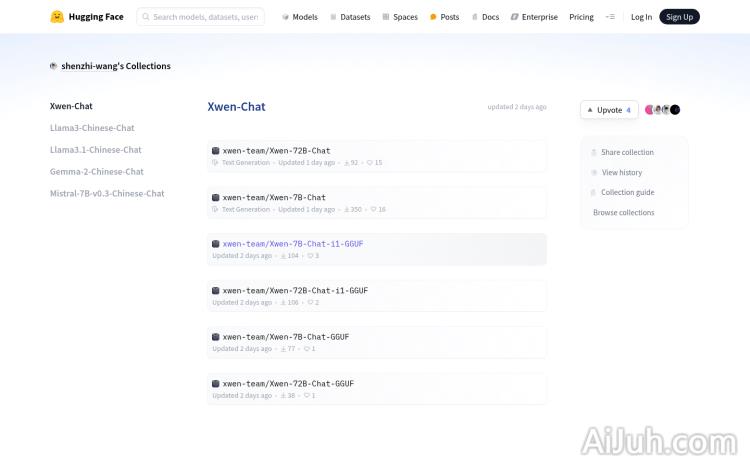Screen dimensions: 750x468
Task: Go to Spaces
Action: (400, 17)
